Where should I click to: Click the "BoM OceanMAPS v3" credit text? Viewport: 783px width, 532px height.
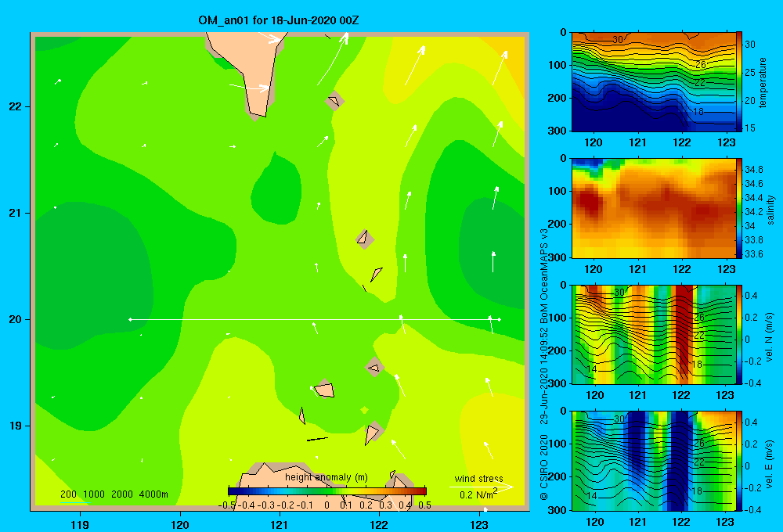tap(544, 269)
